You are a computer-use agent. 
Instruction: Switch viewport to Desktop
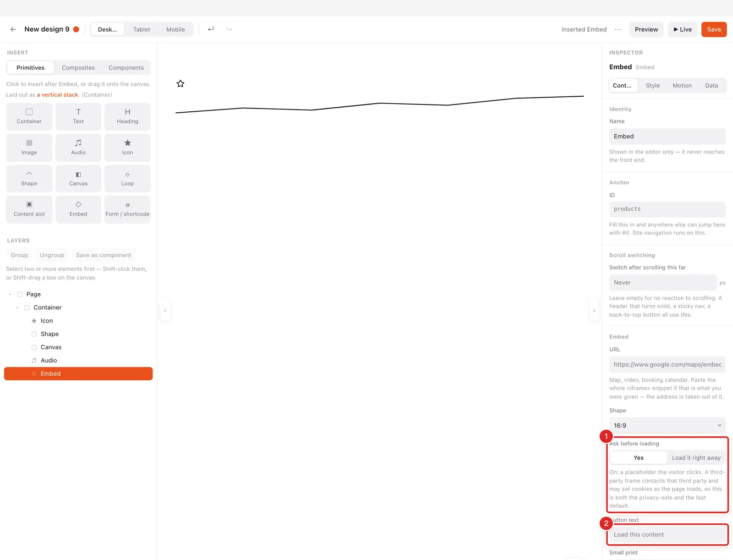(x=108, y=29)
